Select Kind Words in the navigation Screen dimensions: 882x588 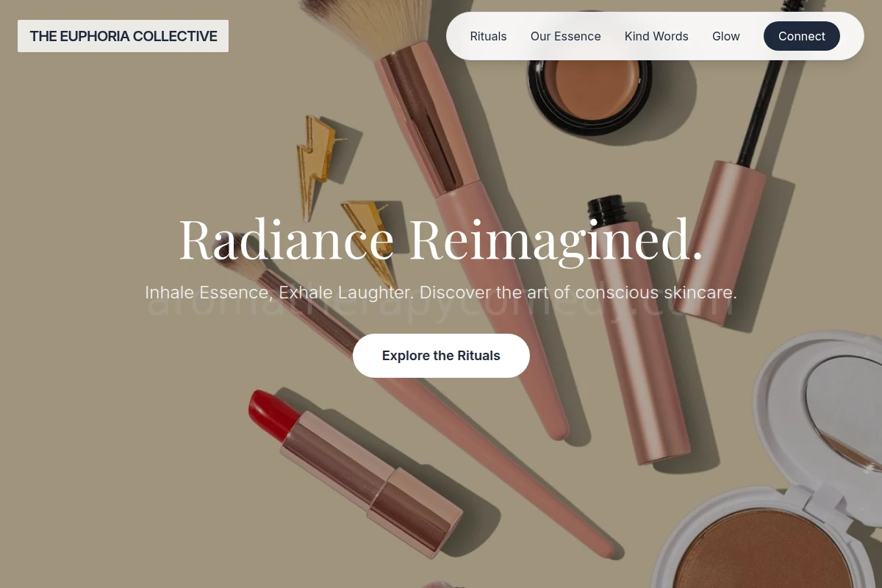tap(656, 36)
